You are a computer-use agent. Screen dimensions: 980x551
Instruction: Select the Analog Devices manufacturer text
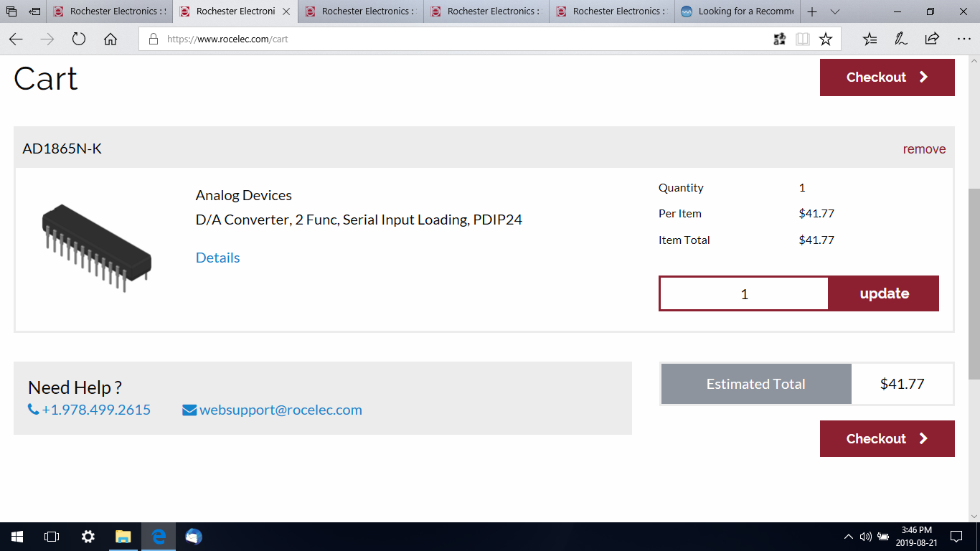tap(244, 195)
